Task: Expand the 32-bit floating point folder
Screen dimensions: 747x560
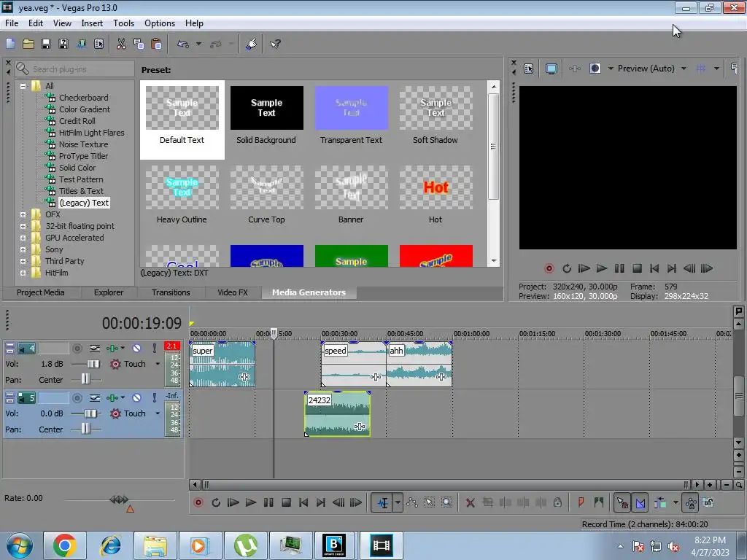Action: [x=23, y=226]
